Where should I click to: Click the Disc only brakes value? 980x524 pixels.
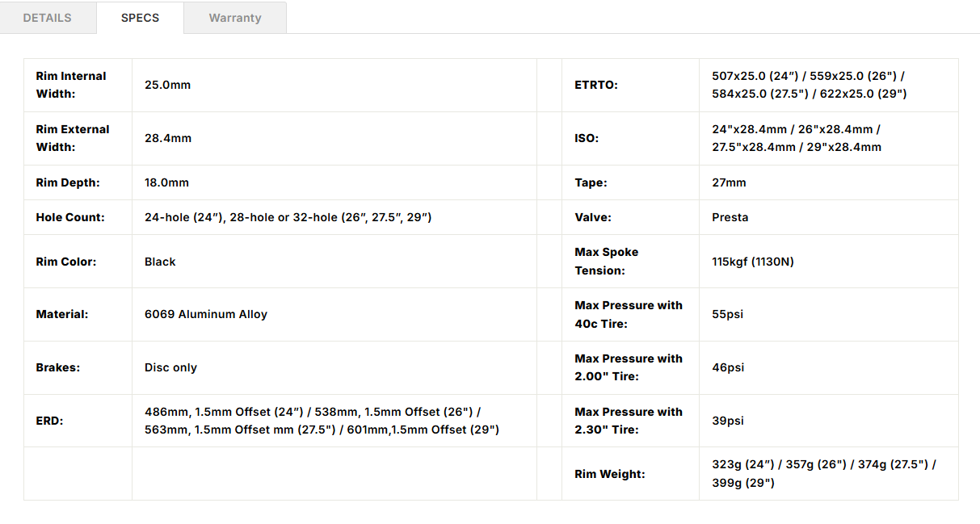(170, 367)
